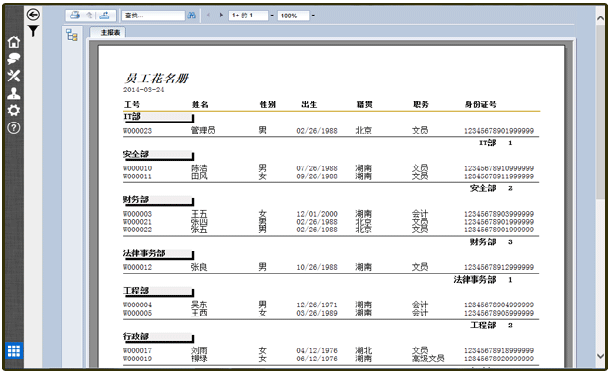Click the name 张良
The height and width of the screenshot is (375, 610).
click(199, 267)
